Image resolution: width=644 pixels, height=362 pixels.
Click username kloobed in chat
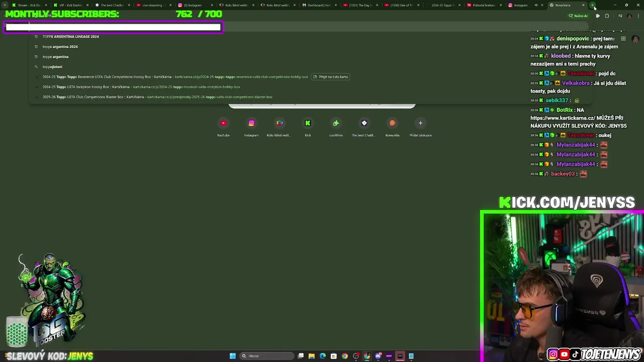pos(560,56)
